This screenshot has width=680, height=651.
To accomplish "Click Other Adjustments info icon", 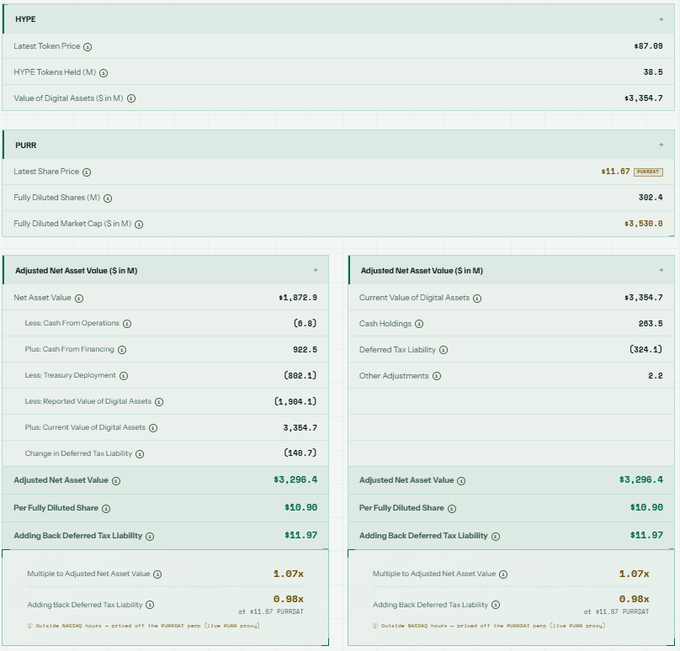I will (437, 376).
